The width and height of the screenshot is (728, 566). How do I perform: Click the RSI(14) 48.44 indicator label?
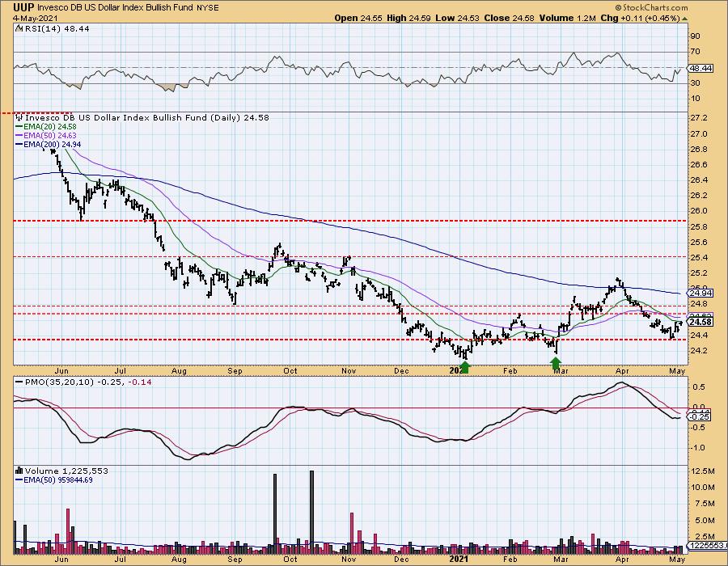pyautogui.click(x=56, y=29)
